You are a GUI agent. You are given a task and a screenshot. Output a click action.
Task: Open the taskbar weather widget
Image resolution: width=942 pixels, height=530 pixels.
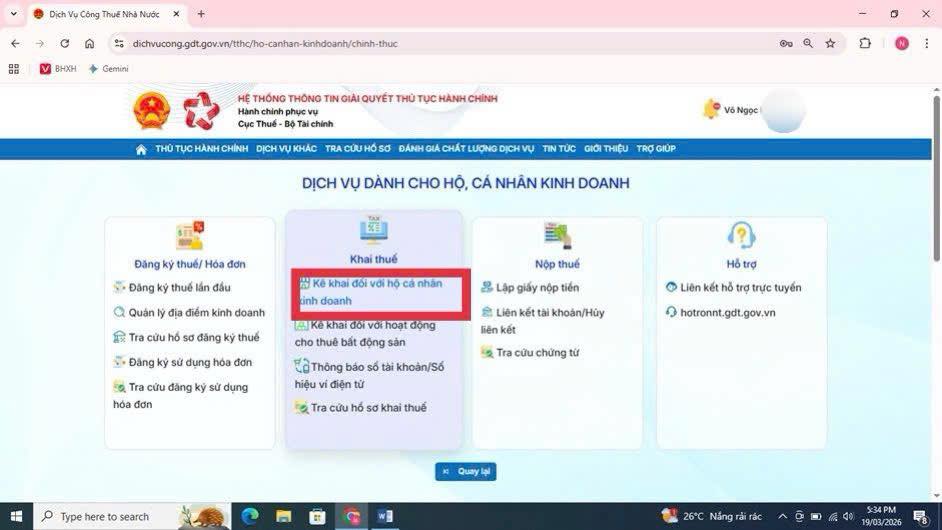point(712,516)
